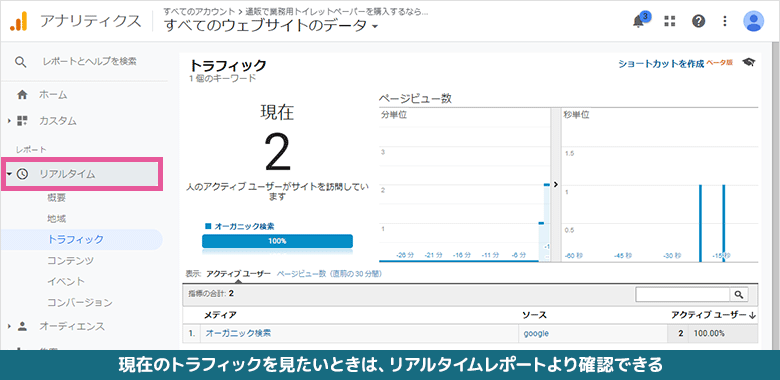
Task: Collapse the リアルタイム section arrow
Action: point(9,174)
